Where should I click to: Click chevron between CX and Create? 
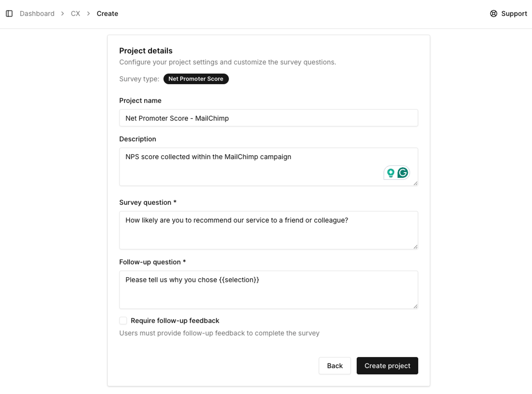pyautogui.click(x=89, y=14)
